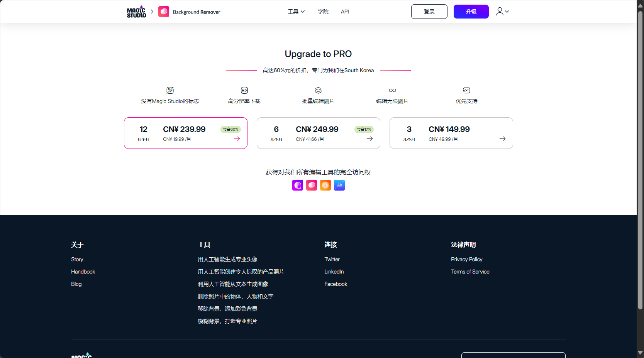Screen dimensions: 644x358
Task: Select the 6-month CN¥ 249.99 plan
Action: click(x=319, y=133)
